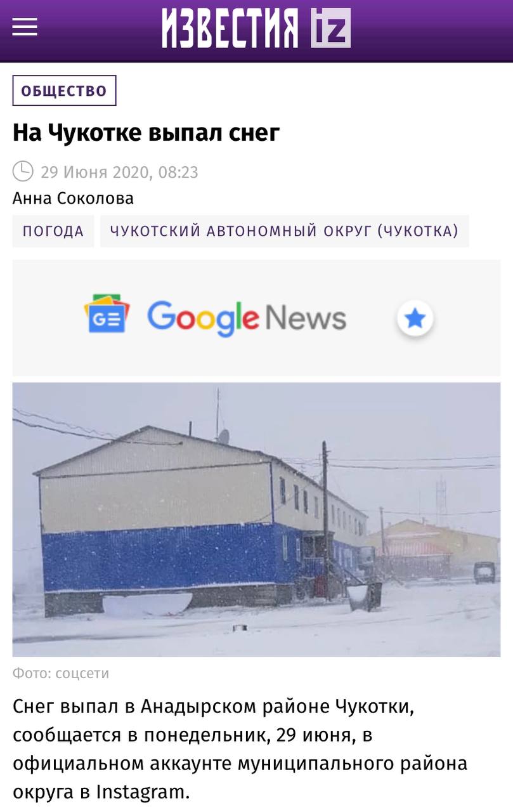Follow via the blue star button
This screenshot has height=812, width=513.
tap(415, 318)
